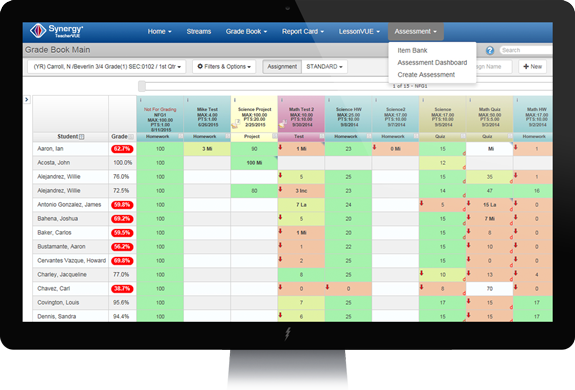
Task: Click the assignment scroll slider handle
Action: (x=142, y=86)
